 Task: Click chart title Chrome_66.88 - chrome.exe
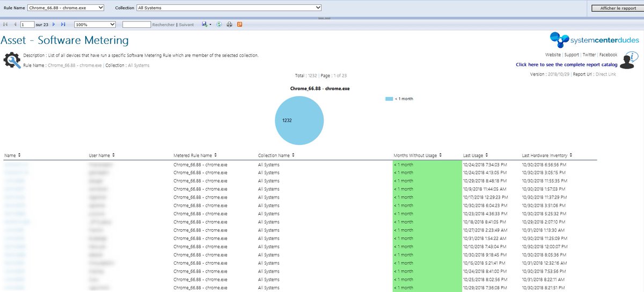click(320, 88)
